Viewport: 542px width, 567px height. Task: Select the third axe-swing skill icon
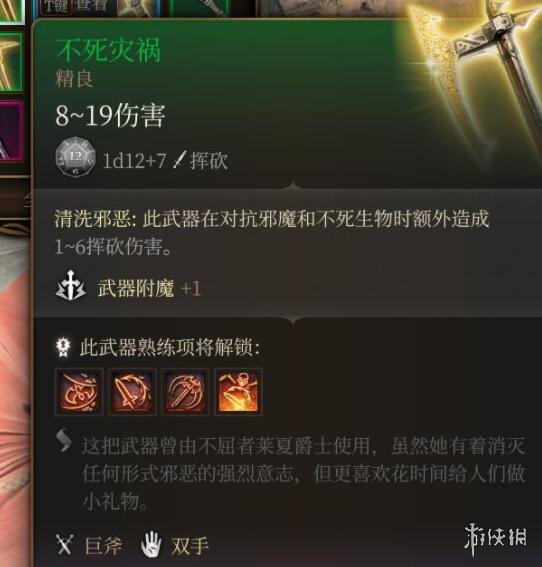click(x=185, y=392)
